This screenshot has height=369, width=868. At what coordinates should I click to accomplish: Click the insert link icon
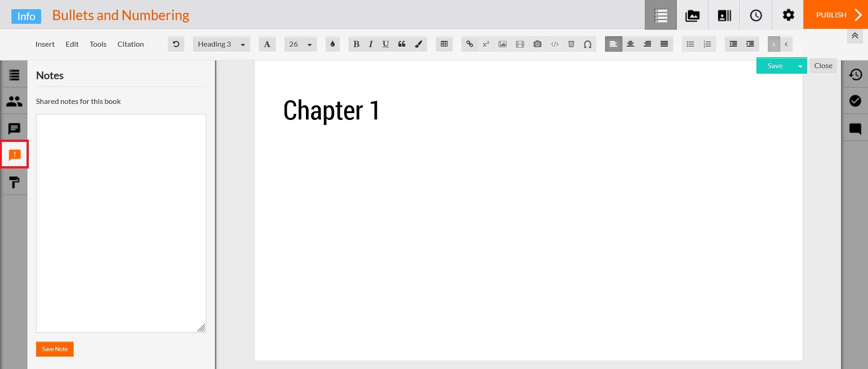470,44
